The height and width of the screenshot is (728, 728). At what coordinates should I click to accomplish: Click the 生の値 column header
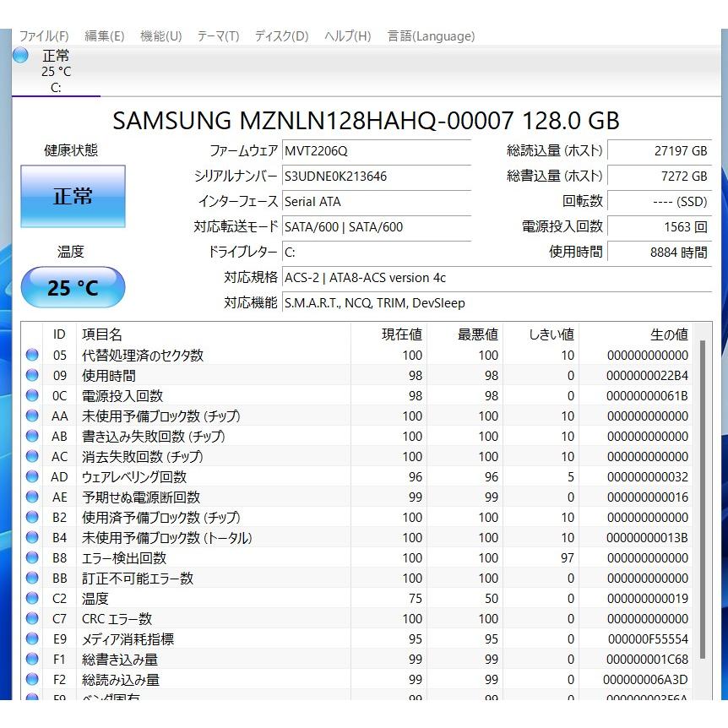636,334
